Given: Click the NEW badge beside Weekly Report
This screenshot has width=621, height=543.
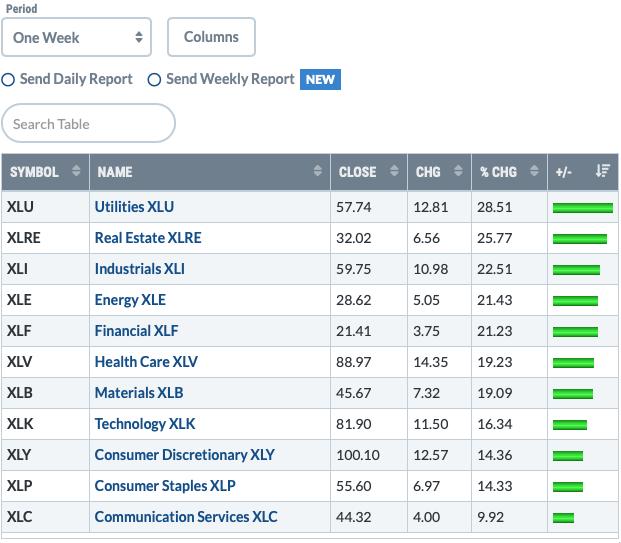Looking at the screenshot, I should [x=320, y=80].
